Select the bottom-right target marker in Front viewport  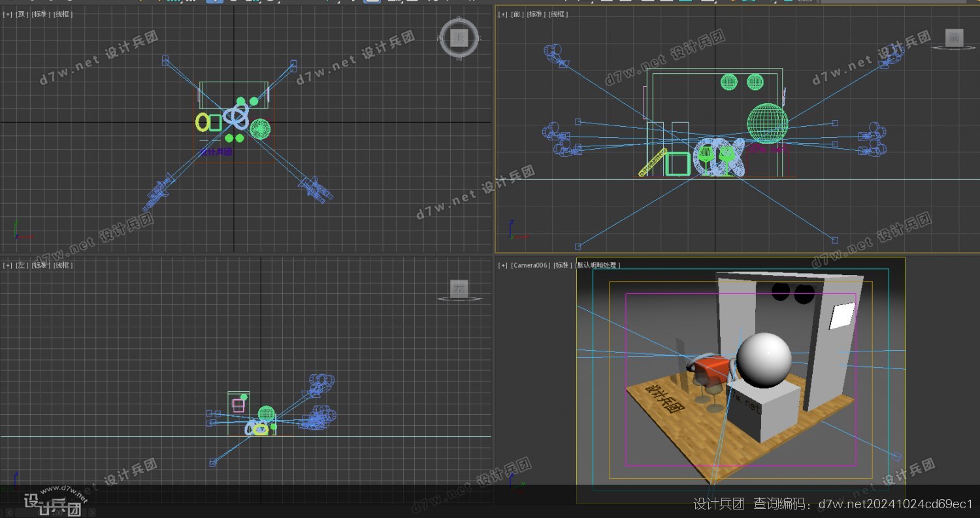(x=834, y=240)
